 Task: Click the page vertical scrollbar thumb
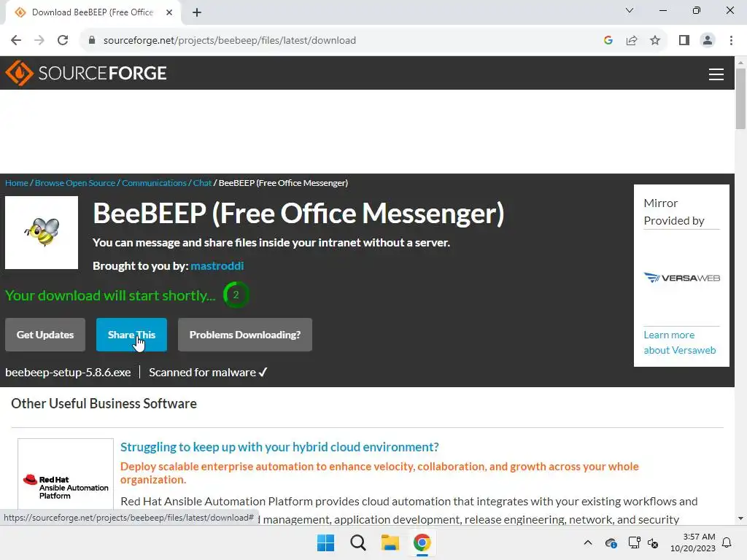[740, 98]
